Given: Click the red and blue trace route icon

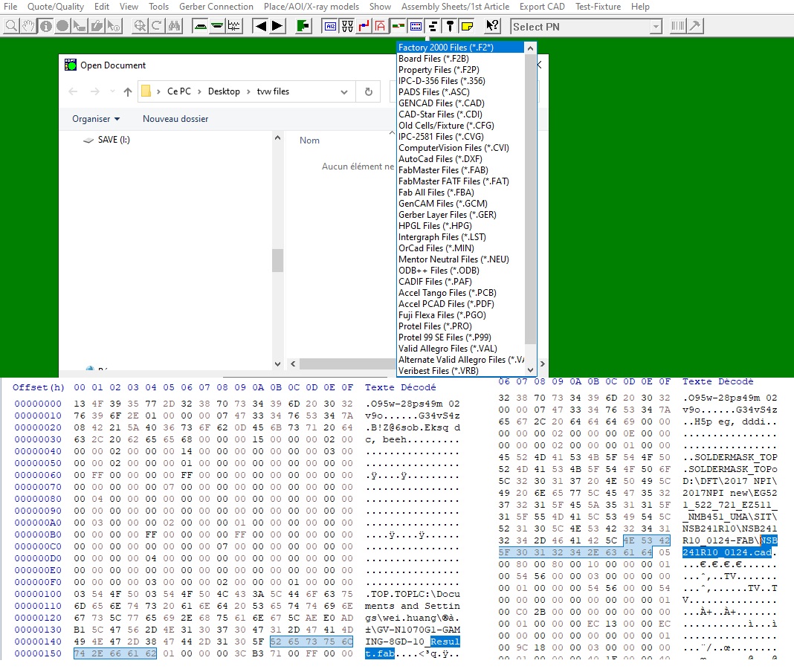Looking at the screenshot, I should click(364, 26).
